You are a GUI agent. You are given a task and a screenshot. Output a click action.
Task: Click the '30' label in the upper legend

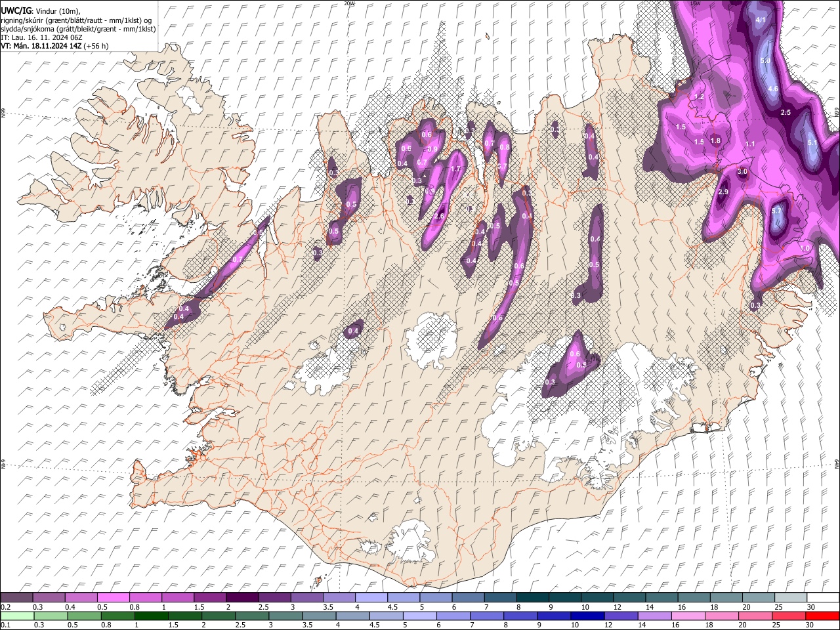click(x=811, y=607)
